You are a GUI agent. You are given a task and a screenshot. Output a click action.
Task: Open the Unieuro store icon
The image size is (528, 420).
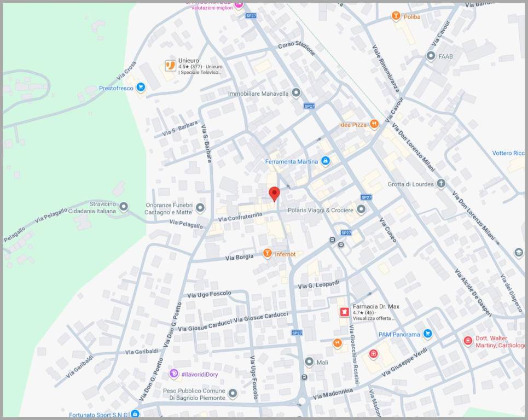(x=170, y=65)
